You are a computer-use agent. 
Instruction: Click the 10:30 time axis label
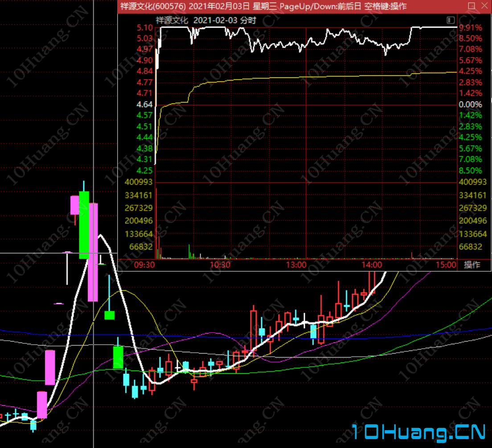(220, 265)
